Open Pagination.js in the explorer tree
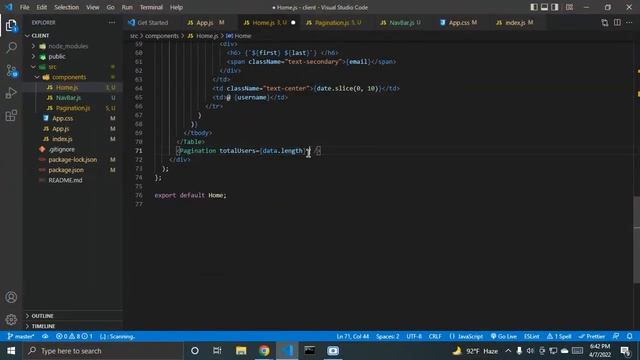Image resolution: width=640 pixels, height=360 pixels. click(x=73, y=108)
